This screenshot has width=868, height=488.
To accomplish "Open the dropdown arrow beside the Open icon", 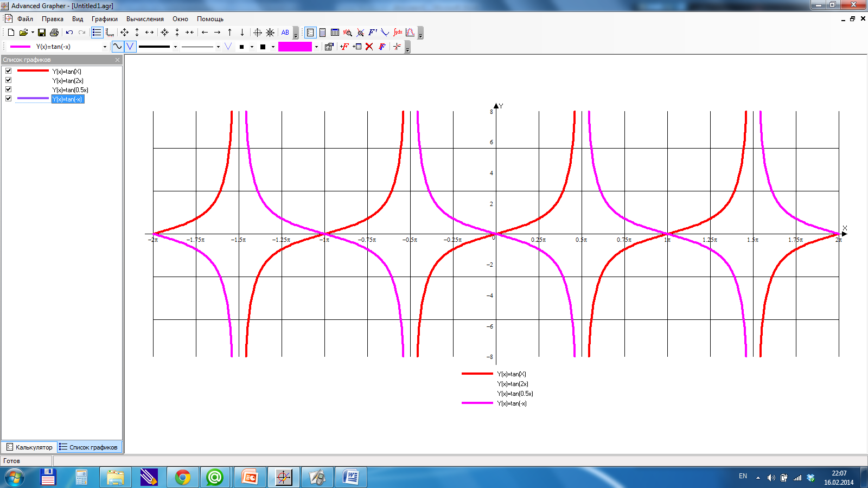I will 33,33.
